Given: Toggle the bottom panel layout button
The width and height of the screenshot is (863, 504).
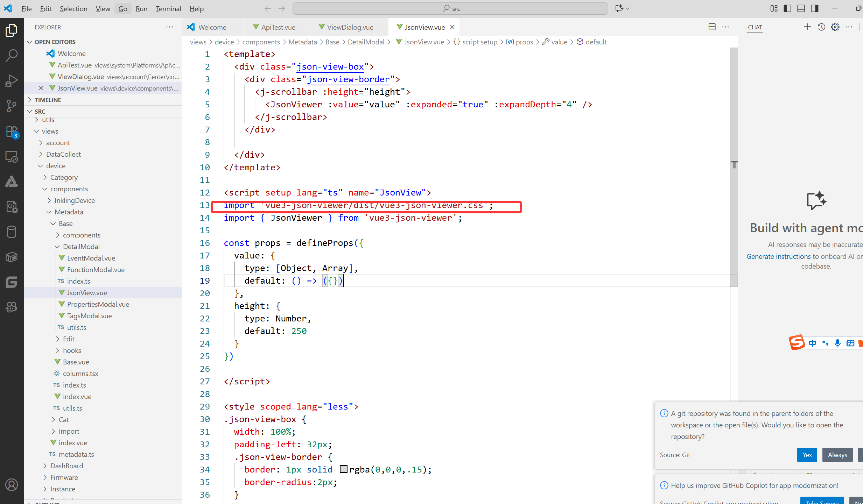Looking at the screenshot, I should (801, 8).
